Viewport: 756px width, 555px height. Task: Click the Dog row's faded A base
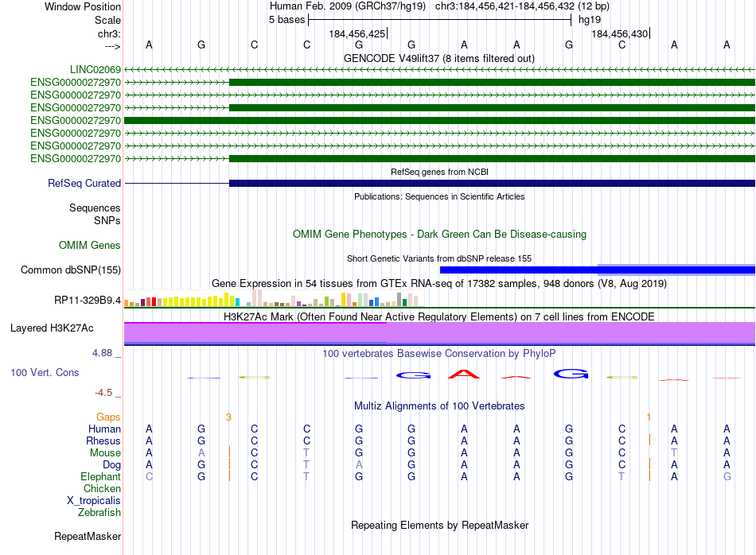359,464
